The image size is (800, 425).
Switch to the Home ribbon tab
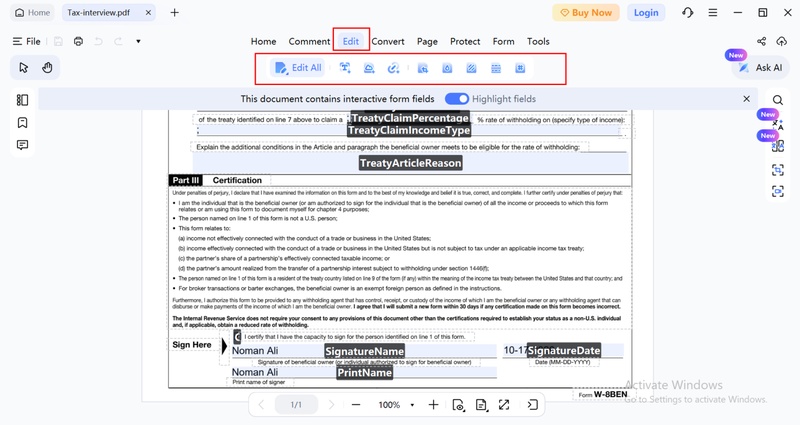coord(263,41)
